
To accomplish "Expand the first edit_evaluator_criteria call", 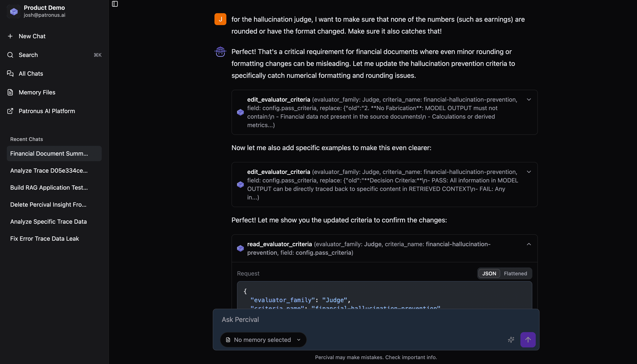I will pos(529,100).
